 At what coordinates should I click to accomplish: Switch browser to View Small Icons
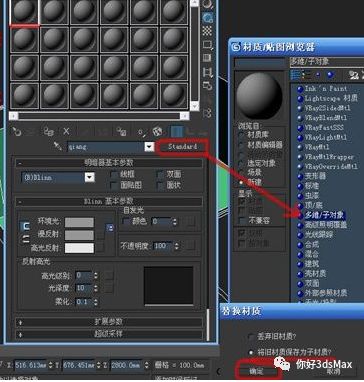(318, 75)
